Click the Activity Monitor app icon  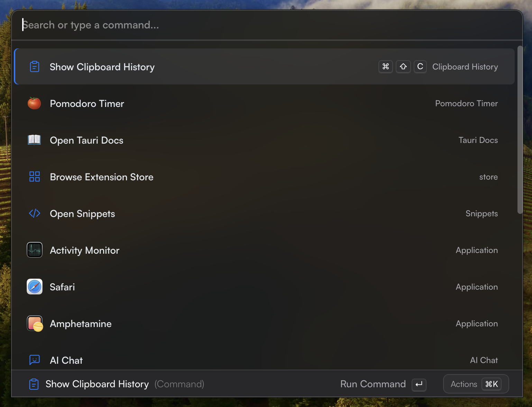(x=34, y=250)
